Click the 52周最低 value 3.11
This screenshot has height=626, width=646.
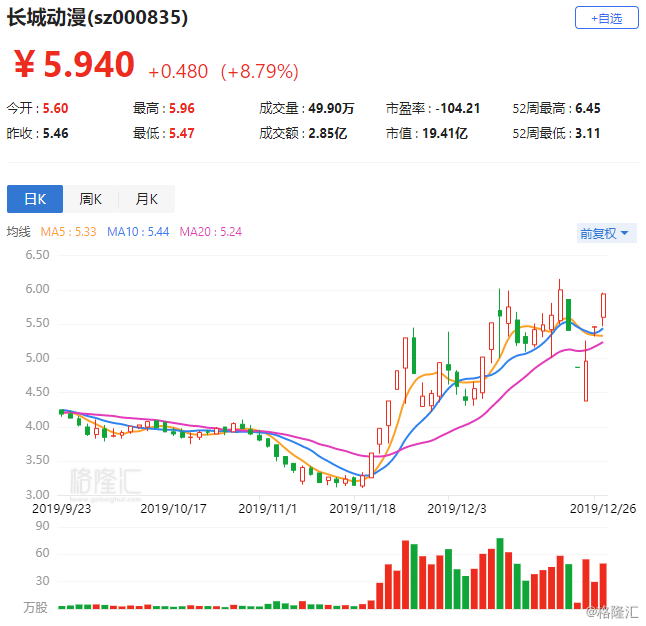coord(588,134)
